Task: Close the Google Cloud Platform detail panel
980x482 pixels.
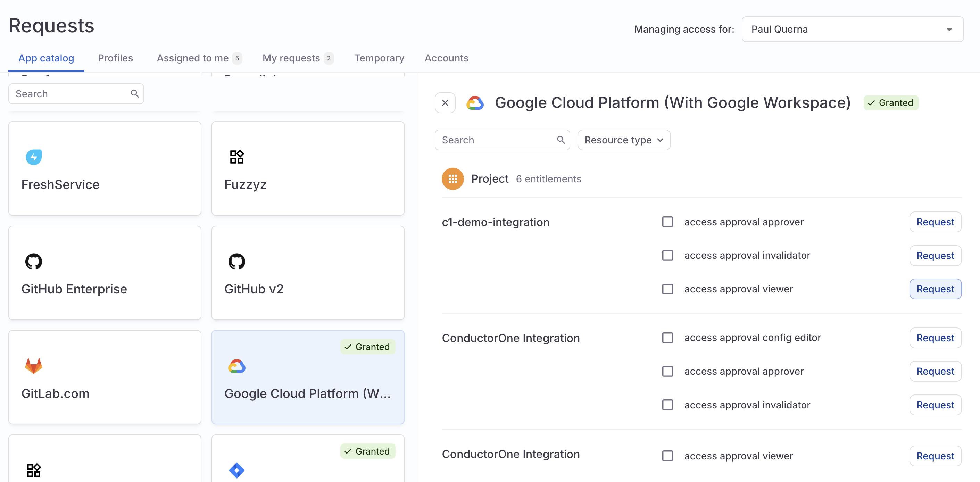Action: pos(445,103)
